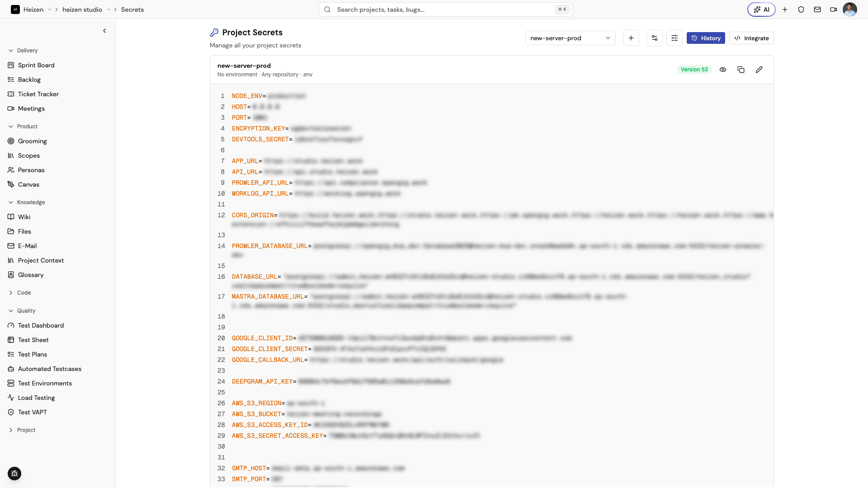Click the Glossary icon
Viewport: 868px width, 488px height.
(x=11, y=275)
